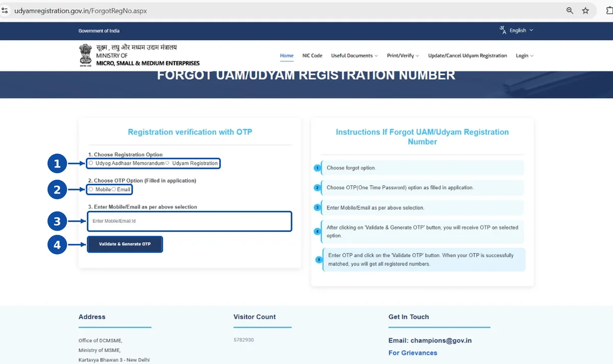Click the 'Choose forgot option.' instruction

[x=351, y=167]
